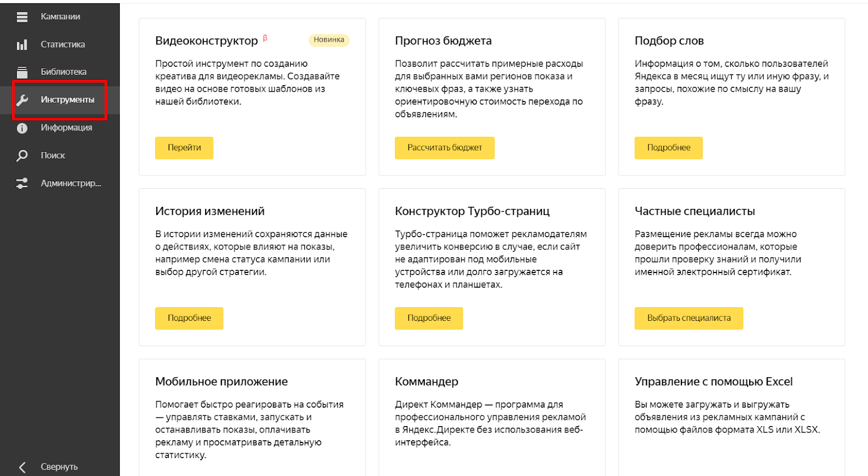Click the Campaigns hamburger-list icon in the sidebar

[22, 17]
